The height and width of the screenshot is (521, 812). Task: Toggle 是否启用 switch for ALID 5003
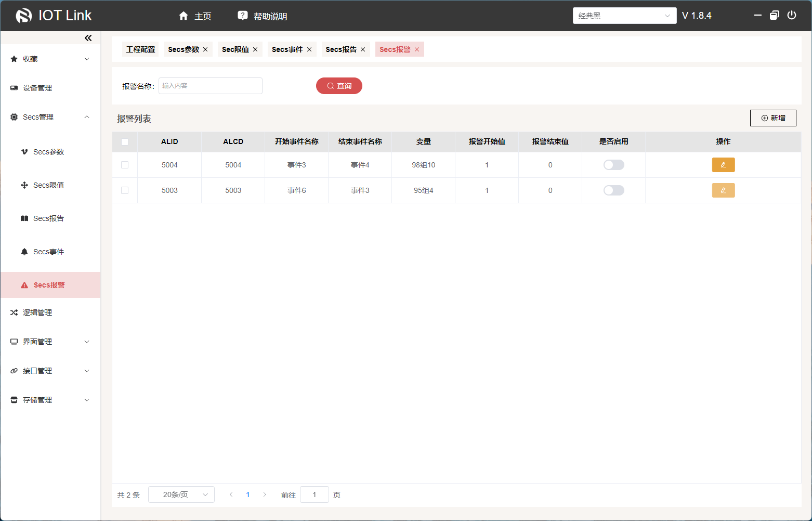click(x=614, y=190)
